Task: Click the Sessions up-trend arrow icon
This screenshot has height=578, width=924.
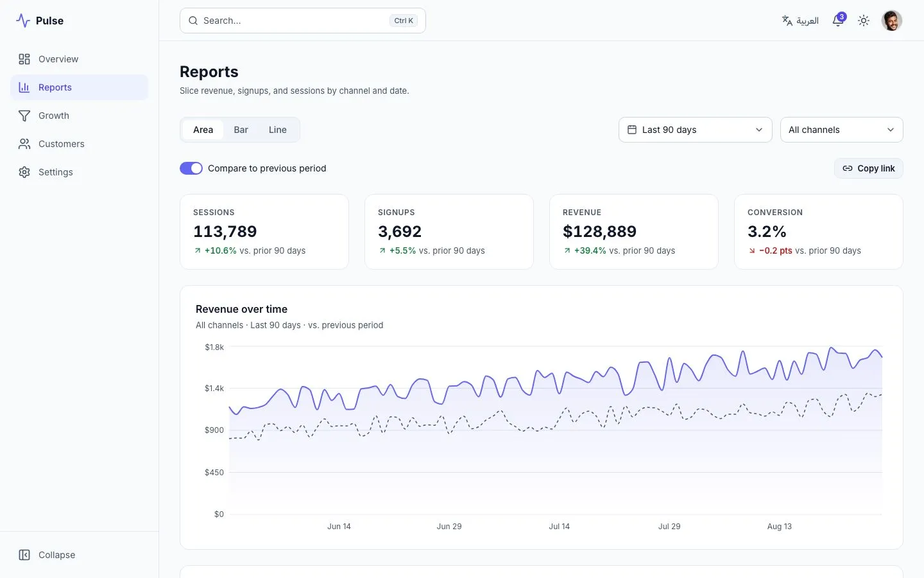Action: pos(198,250)
